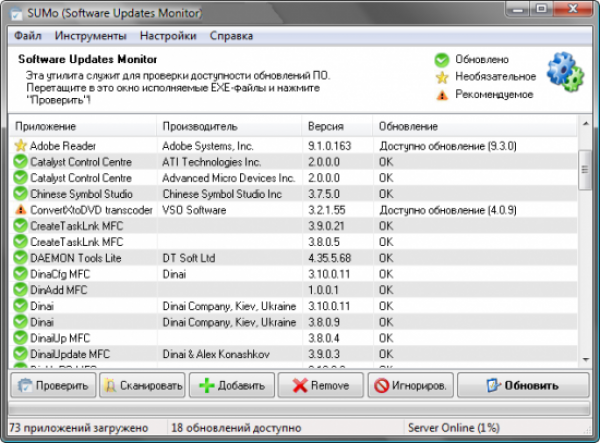Click the 'VSO Software' cell

194,210
